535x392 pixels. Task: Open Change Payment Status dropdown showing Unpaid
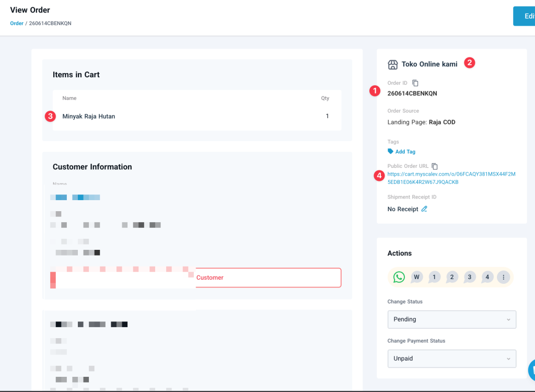pyautogui.click(x=452, y=359)
